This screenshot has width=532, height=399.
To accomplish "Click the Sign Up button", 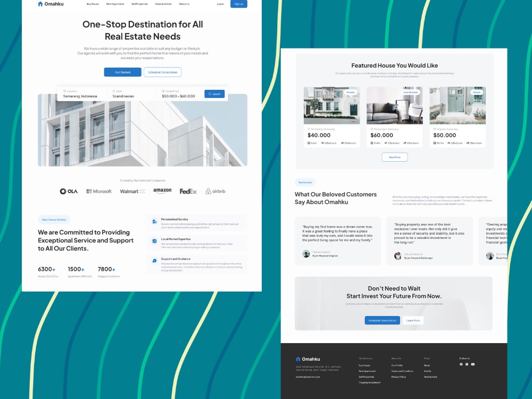I will click(x=239, y=4).
